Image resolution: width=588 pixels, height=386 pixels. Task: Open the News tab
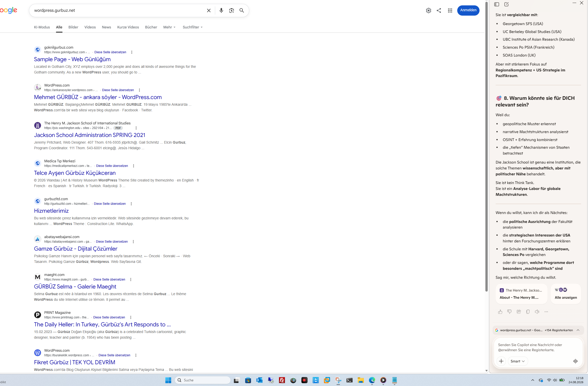tap(106, 27)
